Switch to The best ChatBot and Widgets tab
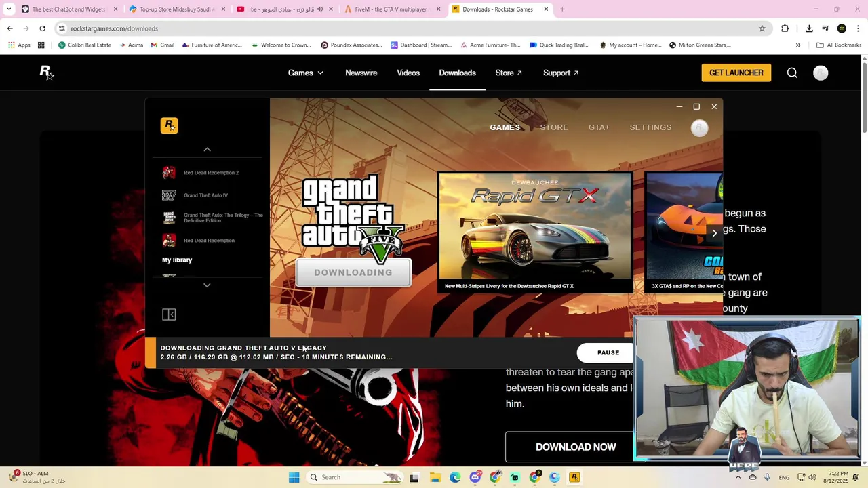The height and width of the screenshot is (488, 868). click(68, 9)
